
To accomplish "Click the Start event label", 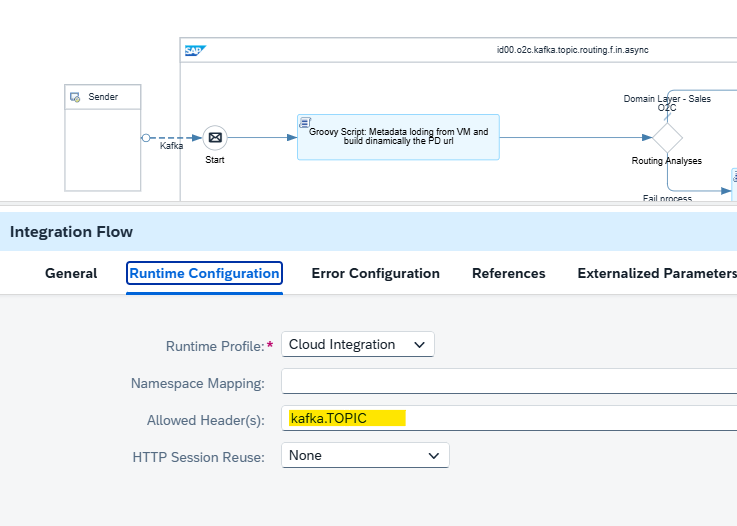I will click(215, 160).
